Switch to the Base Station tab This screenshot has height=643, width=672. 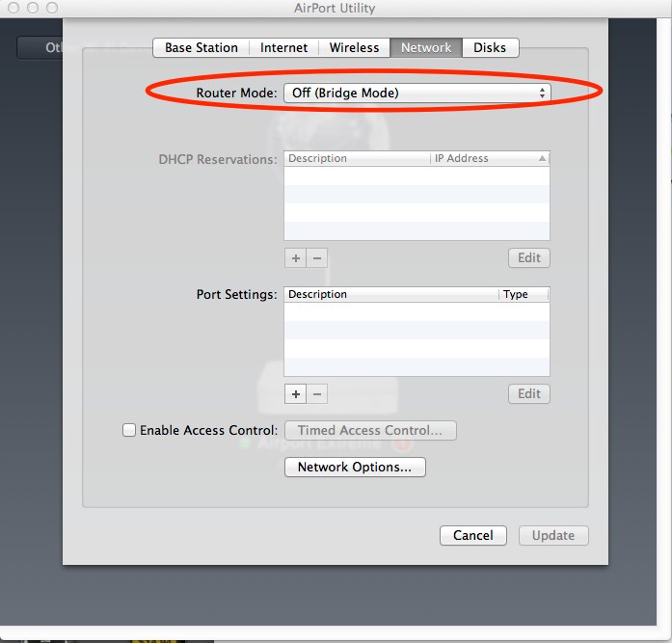[x=201, y=47]
